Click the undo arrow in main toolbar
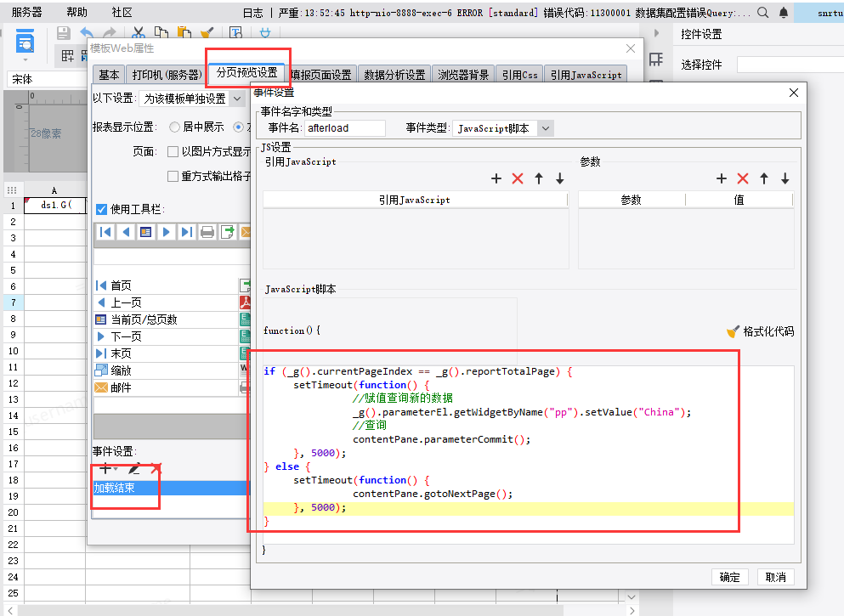Image resolution: width=844 pixels, height=616 pixels. tap(86, 33)
